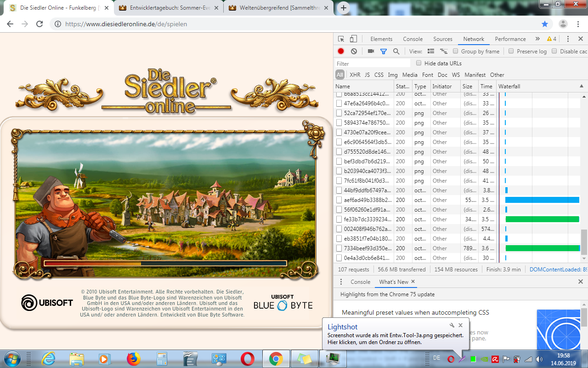588x368 pixels.
Task: Reload the page
Action: coord(40,24)
